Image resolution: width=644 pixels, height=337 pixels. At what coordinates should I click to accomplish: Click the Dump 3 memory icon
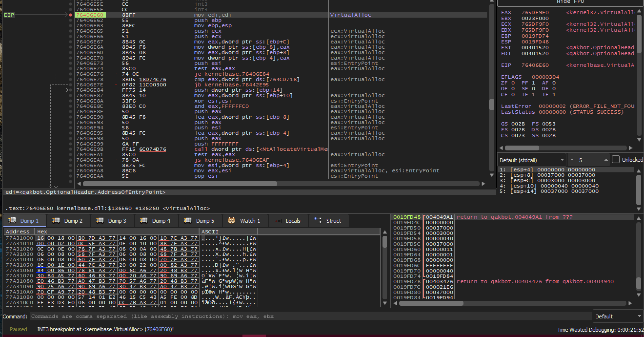tap(100, 220)
